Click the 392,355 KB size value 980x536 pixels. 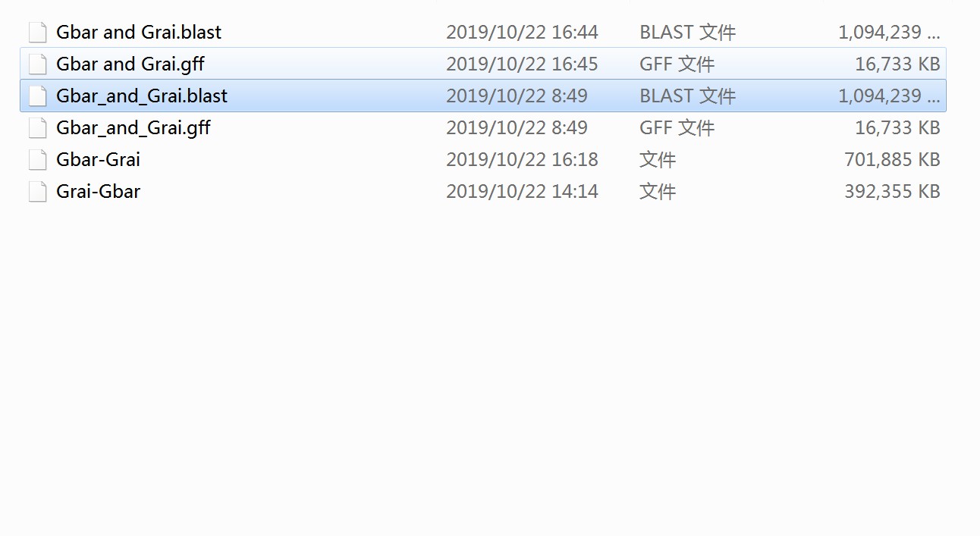pos(892,191)
